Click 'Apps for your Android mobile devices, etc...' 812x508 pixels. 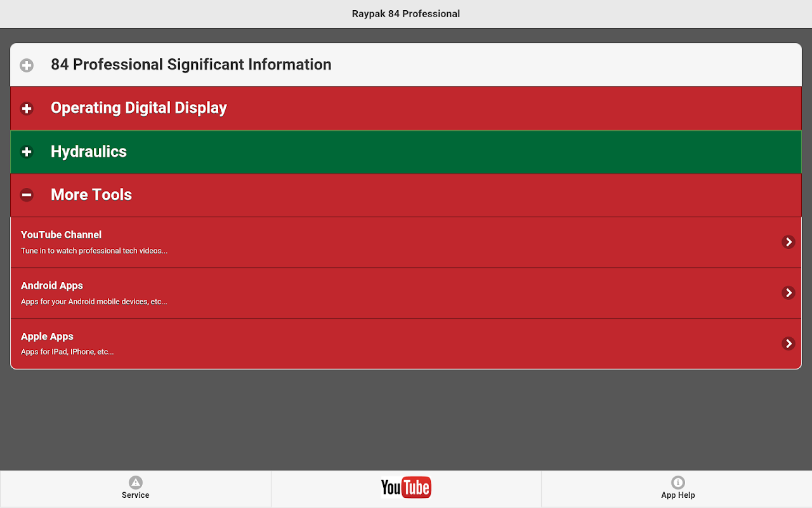point(94,302)
